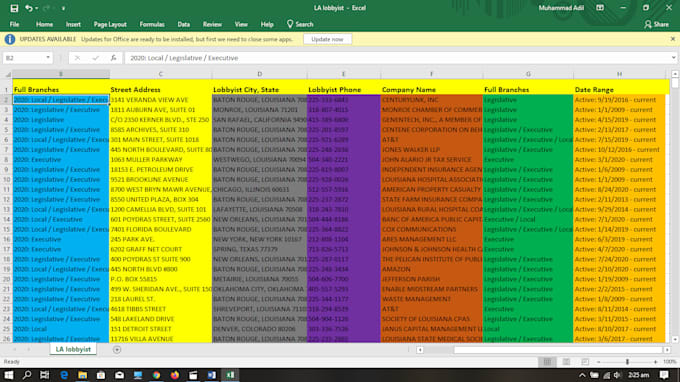Open the Windows Start menu
This screenshot has width=680, height=382.
click(8, 375)
